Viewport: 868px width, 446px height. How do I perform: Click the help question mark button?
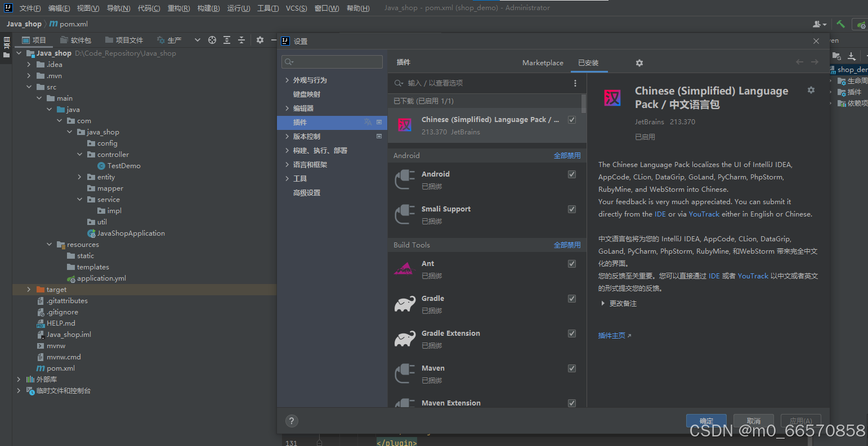tap(292, 421)
